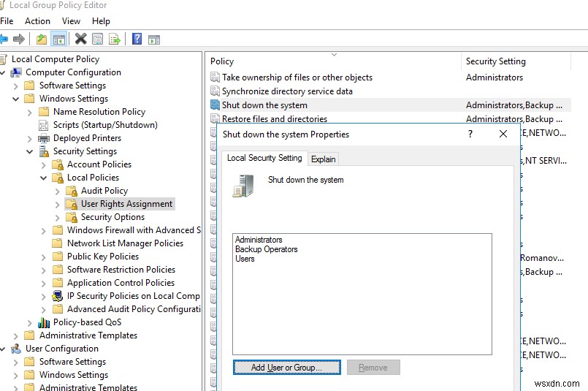The image size is (588, 391).
Task: Expand the Application Control Policies node
Action: (44, 284)
